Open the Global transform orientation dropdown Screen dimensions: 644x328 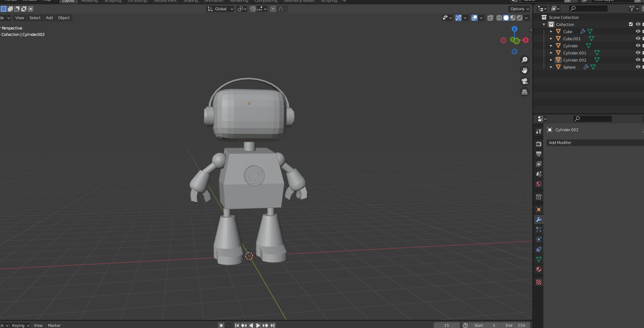220,9
